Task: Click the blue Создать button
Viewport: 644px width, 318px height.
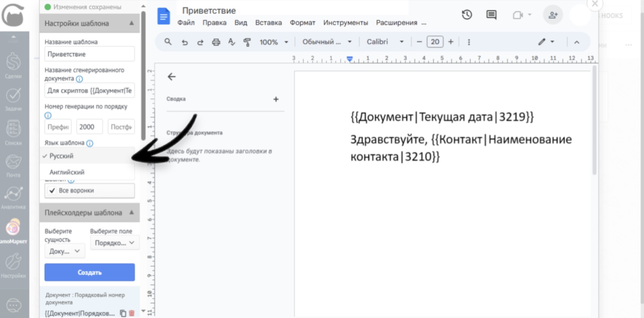Action: pyautogui.click(x=90, y=272)
